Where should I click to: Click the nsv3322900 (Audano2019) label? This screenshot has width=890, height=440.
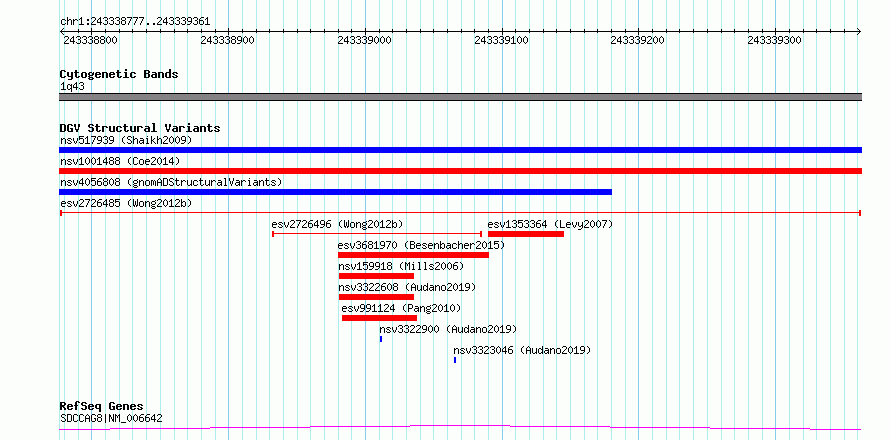(x=448, y=329)
